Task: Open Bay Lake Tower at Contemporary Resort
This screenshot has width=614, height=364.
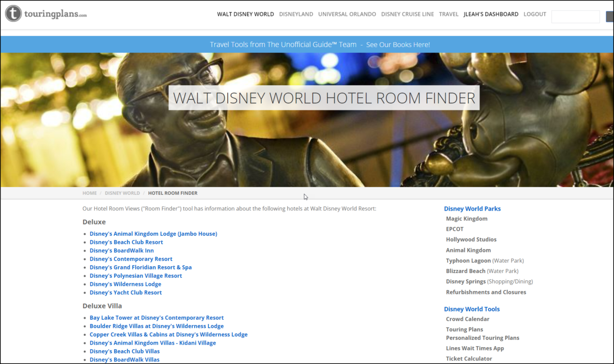Action: [157, 317]
